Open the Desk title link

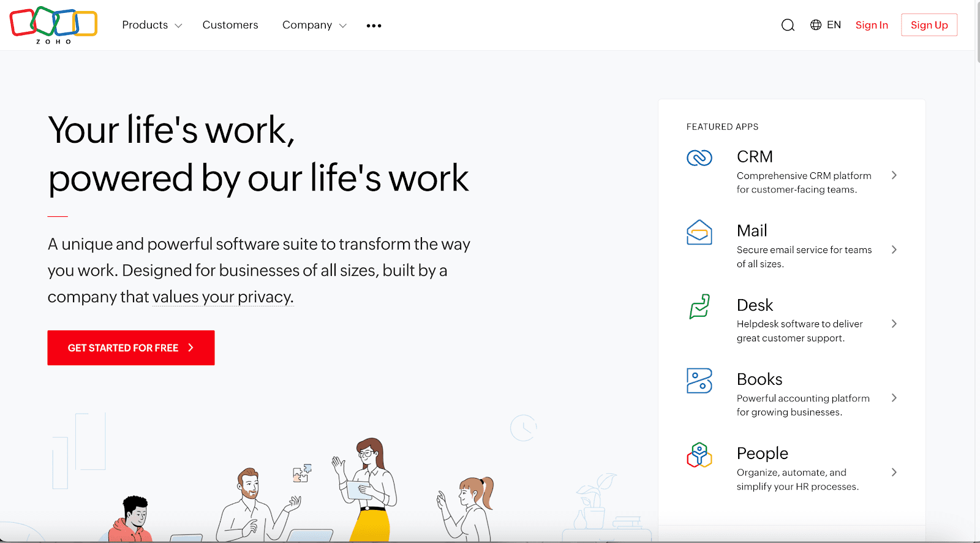(x=755, y=305)
